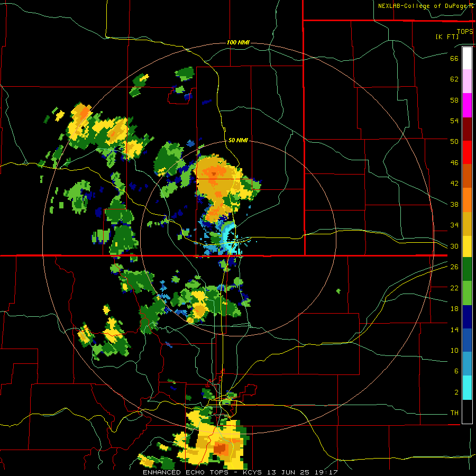Click the 14 legend value

(454, 329)
